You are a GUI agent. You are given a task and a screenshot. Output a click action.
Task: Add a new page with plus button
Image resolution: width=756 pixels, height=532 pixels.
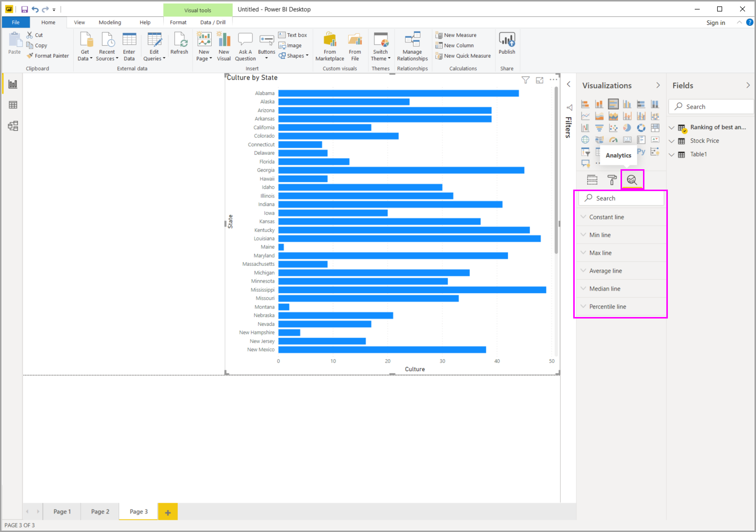pyautogui.click(x=168, y=512)
